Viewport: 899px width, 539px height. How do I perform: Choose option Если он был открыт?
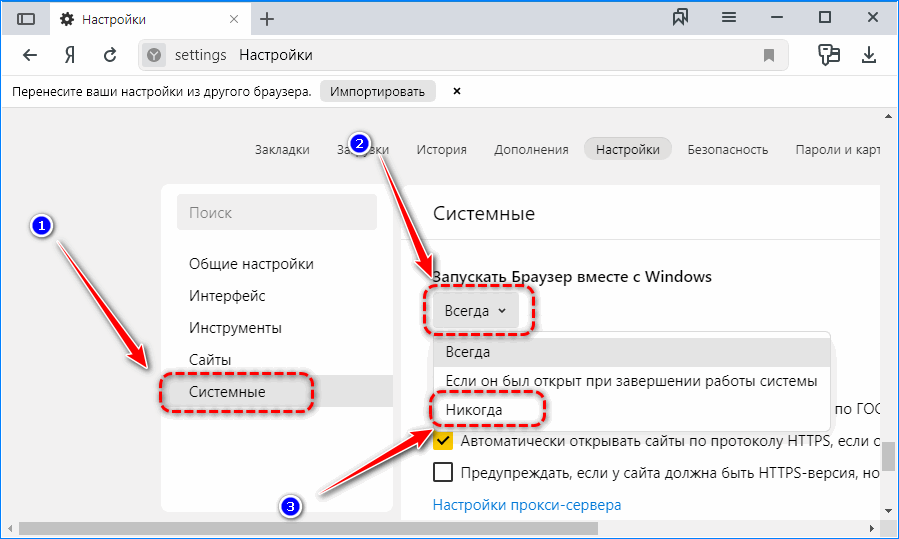tap(631, 381)
